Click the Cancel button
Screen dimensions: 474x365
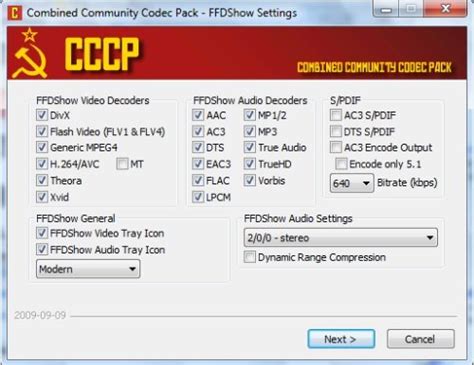[x=420, y=339]
